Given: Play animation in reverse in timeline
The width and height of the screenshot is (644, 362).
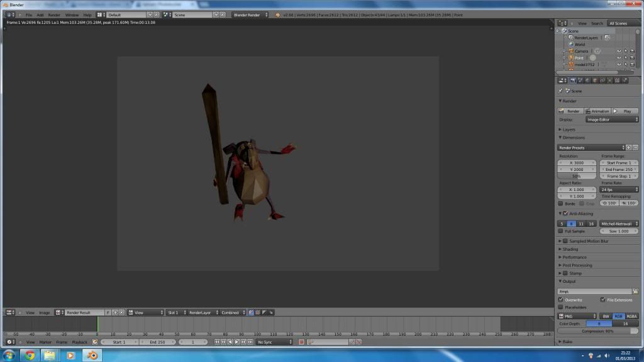Looking at the screenshot, I should [230, 342].
